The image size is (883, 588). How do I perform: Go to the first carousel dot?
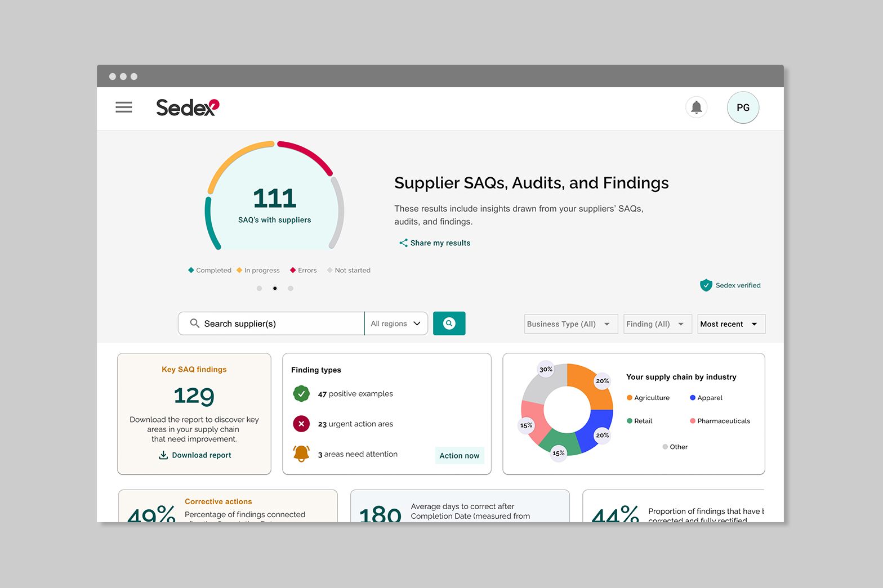tap(259, 288)
